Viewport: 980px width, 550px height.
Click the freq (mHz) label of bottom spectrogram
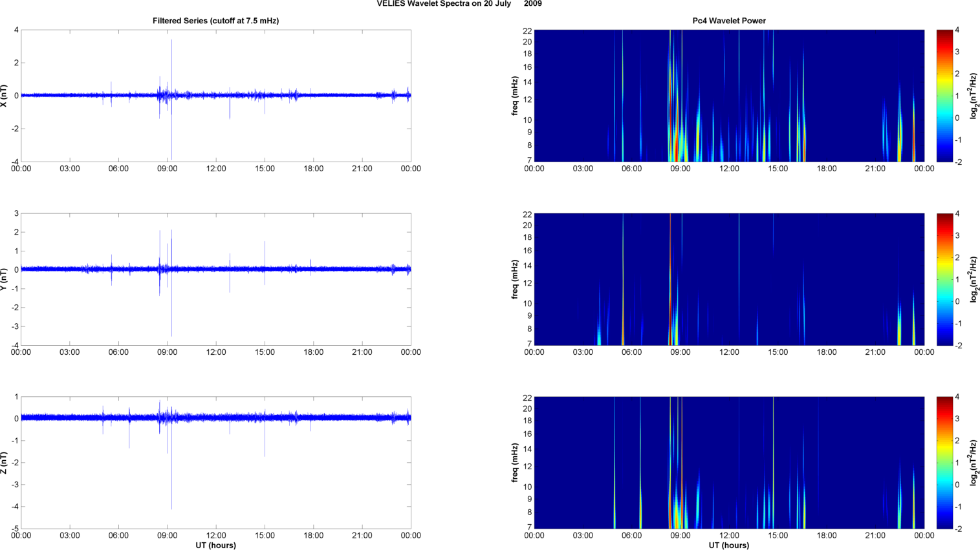tap(516, 463)
